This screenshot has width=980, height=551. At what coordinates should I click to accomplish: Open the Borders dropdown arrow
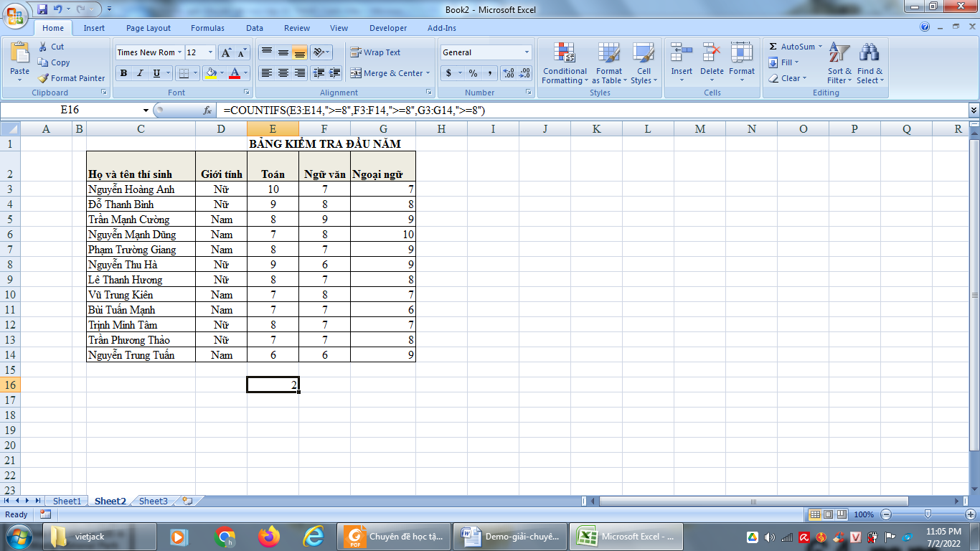[197, 73]
